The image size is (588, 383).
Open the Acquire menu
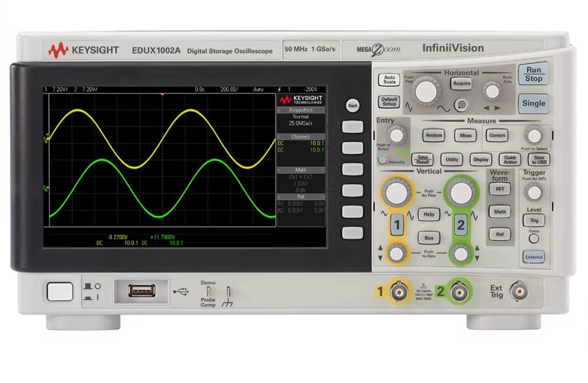(x=461, y=84)
